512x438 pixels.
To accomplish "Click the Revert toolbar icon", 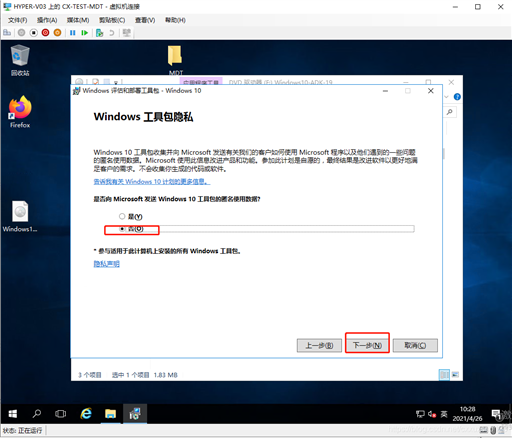I will pyautogui.click(x=112, y=33).
